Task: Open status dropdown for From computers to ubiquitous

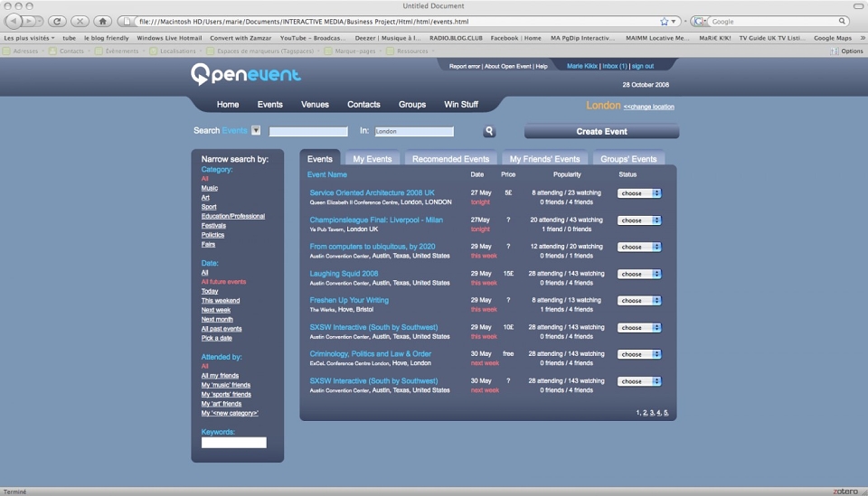Action: pyautogui.click(x=639, y=247)
